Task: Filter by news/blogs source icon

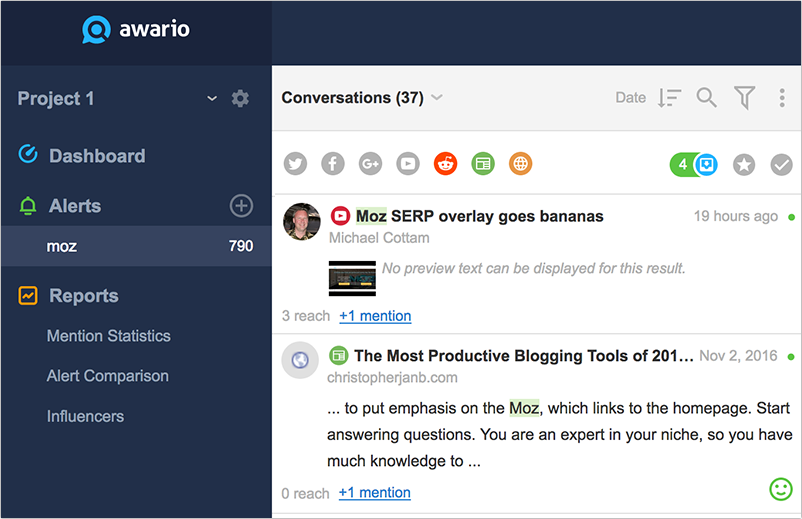Action: tap(483, 164)
